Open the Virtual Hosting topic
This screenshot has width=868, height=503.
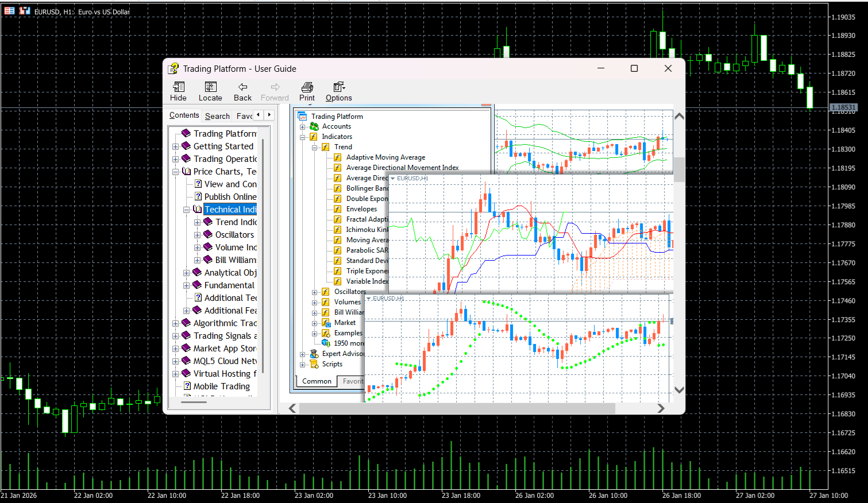click(225, 374)
